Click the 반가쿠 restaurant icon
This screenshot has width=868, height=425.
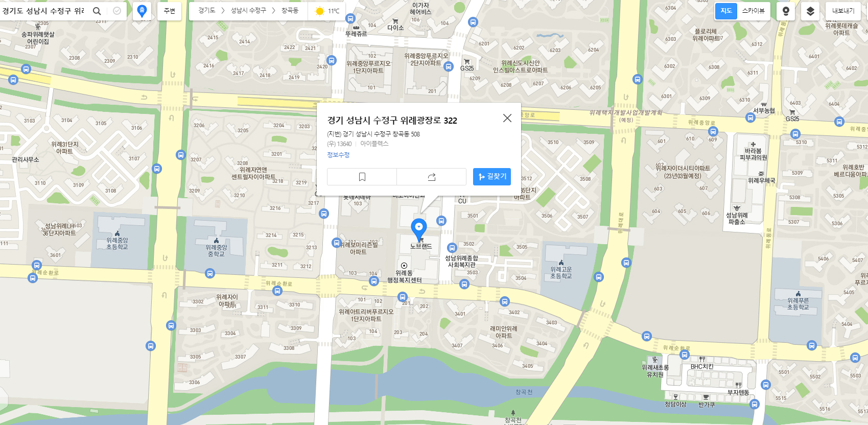[x=706, y=397]
